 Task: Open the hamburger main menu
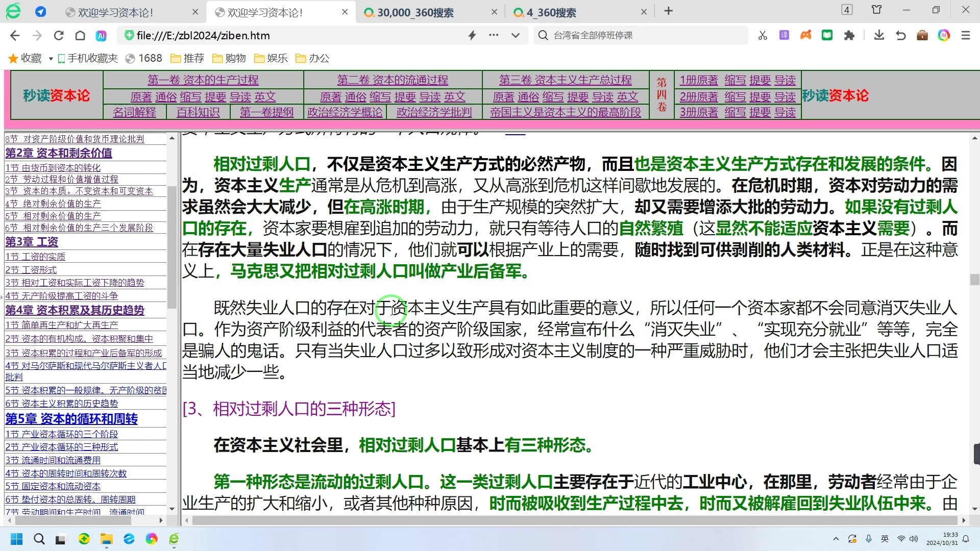tap(966, 35)
